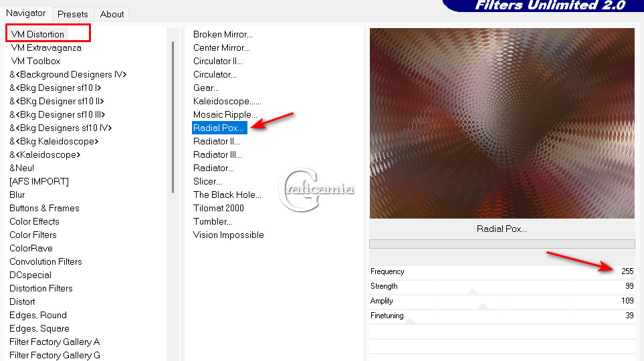Select VM Distortion filter category
Viewport: 644px width, 361px height.
point(37,34)
